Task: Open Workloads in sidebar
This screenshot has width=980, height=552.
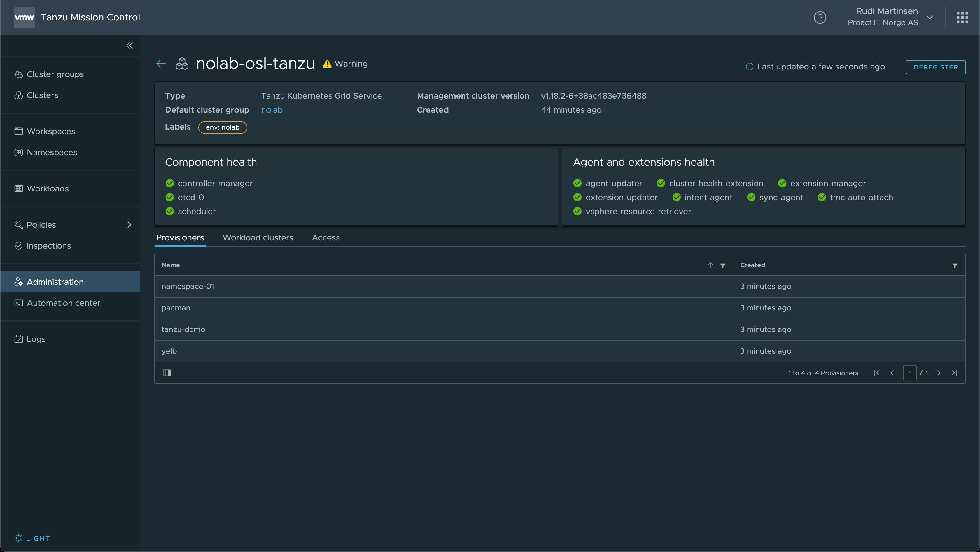Action: (70, 189)
